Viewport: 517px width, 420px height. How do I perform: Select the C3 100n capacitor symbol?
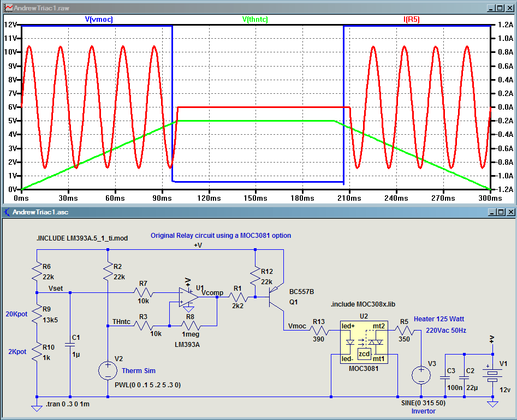tap(445, 378)
